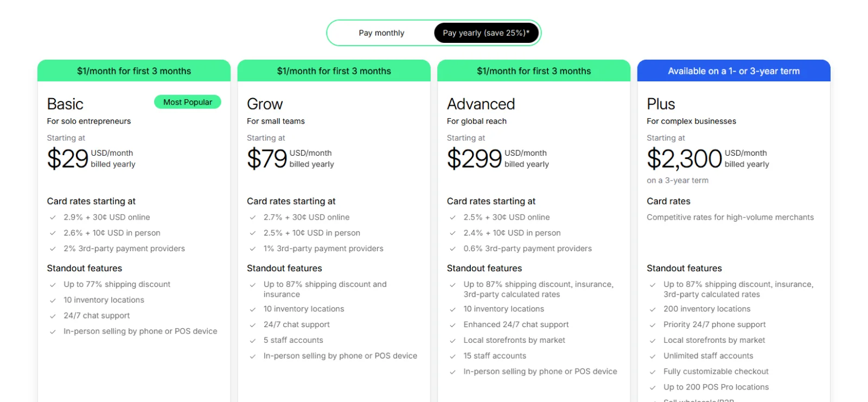The width and height of the screenshot is (868, 402).
Task: Select the Pay yearly (save 25%) option
Action: click(486, 33)
